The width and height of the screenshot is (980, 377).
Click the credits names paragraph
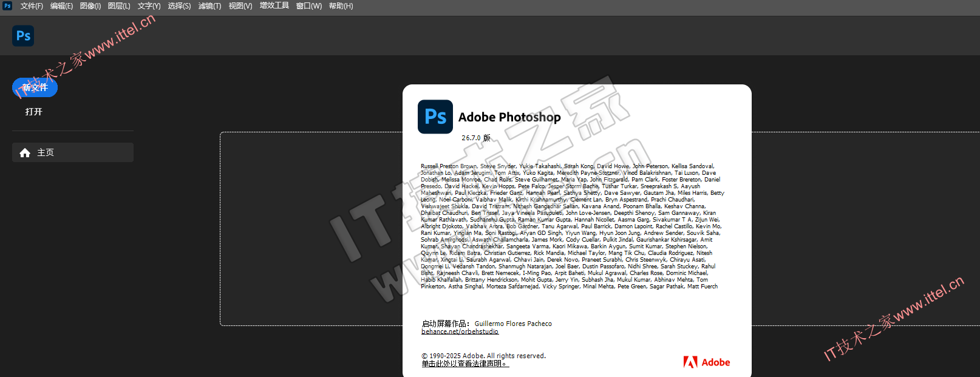point(572,226)
